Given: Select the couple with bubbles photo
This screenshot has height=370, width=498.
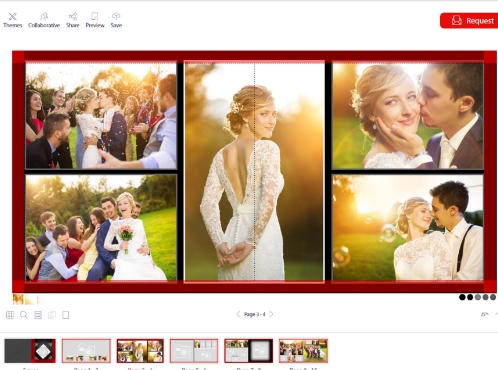Looking at the screenshot, I should coord(408,228).
